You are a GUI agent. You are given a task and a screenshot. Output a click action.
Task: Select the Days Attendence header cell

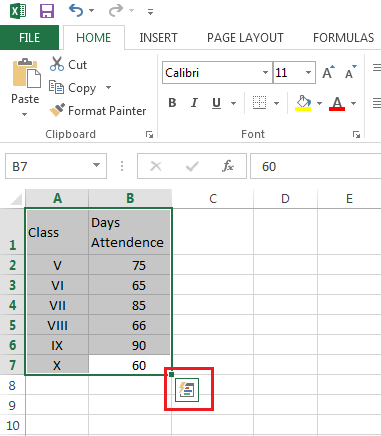tap(129, 232)
